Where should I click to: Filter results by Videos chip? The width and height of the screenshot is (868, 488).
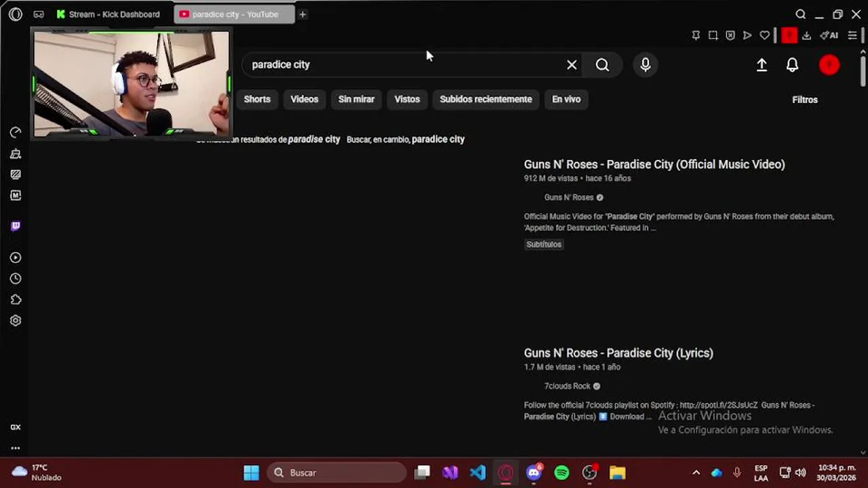(x=304, y=99)
